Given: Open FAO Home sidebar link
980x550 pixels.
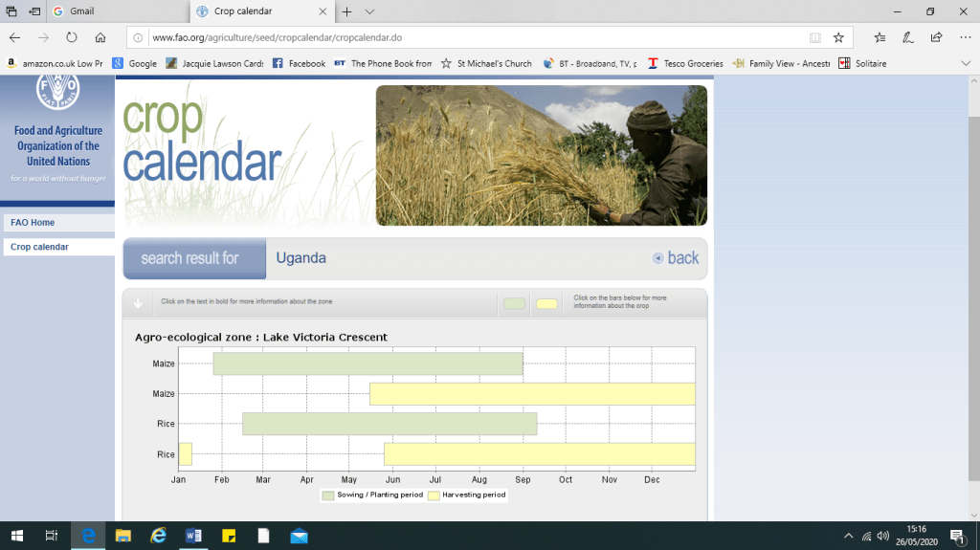Looking at the screenshot, I should click(x=33, y=223).
